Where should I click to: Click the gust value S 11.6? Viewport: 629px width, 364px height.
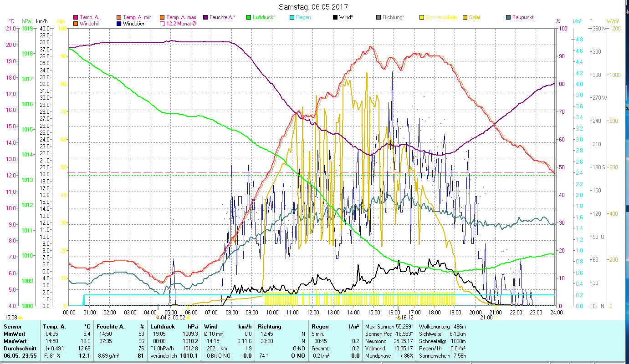244,341
